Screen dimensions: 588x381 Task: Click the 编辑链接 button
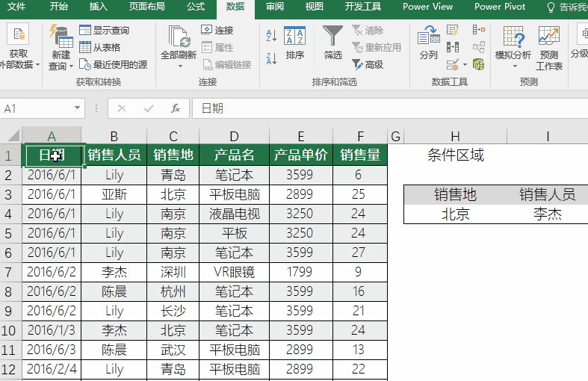227,65
